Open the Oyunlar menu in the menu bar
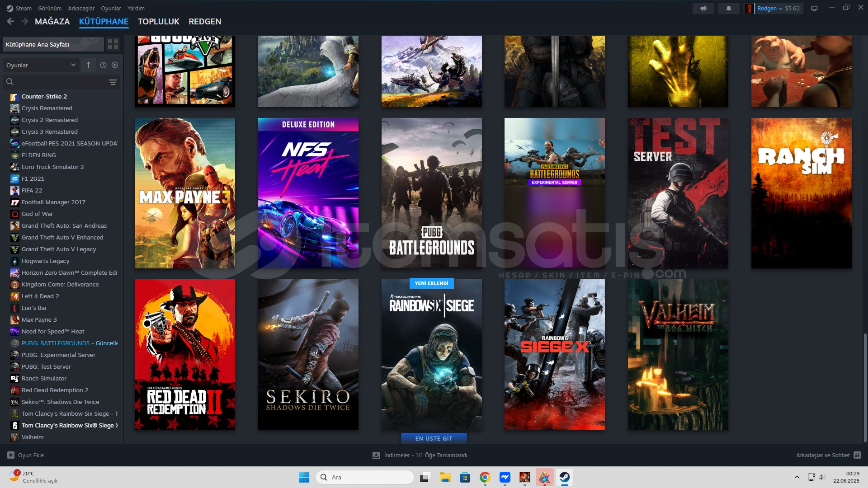 pyautogui.click(x=111, y=8)
